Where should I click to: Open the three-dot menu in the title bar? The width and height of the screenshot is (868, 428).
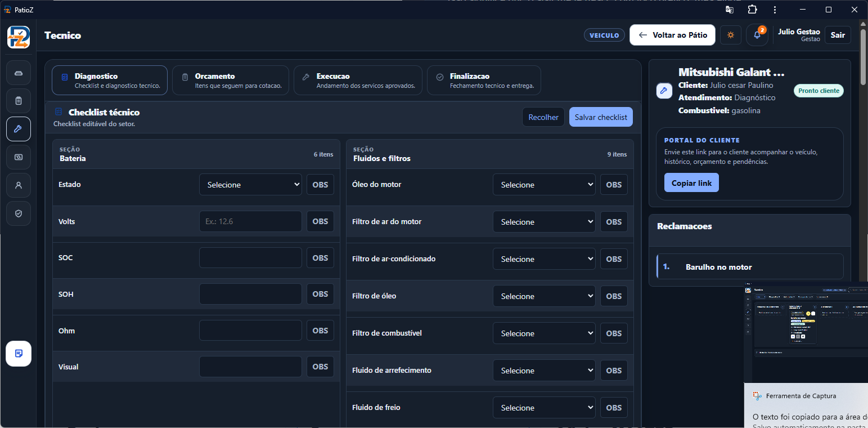pos(775,10)
